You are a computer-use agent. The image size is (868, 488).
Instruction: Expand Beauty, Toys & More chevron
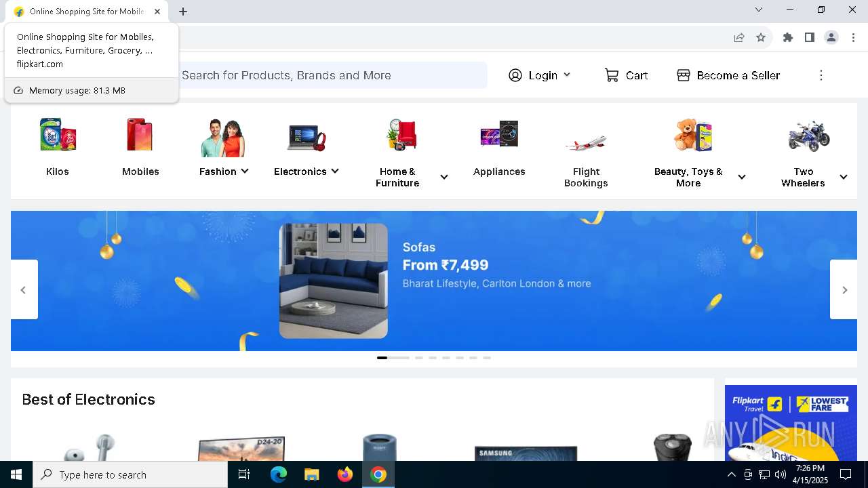pos(742,177)
